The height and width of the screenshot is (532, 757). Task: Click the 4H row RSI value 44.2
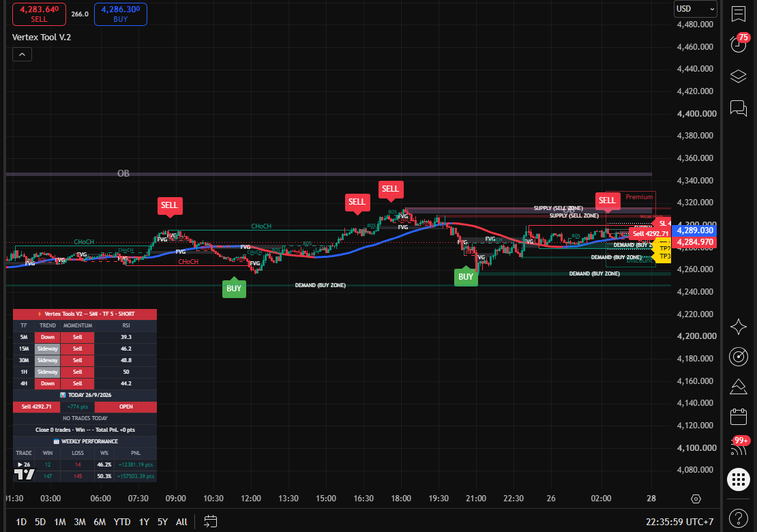pos(126,383)
